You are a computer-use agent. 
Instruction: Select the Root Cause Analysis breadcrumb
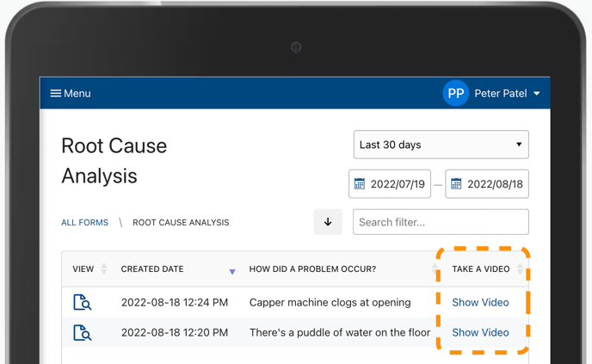coord(181,222)
